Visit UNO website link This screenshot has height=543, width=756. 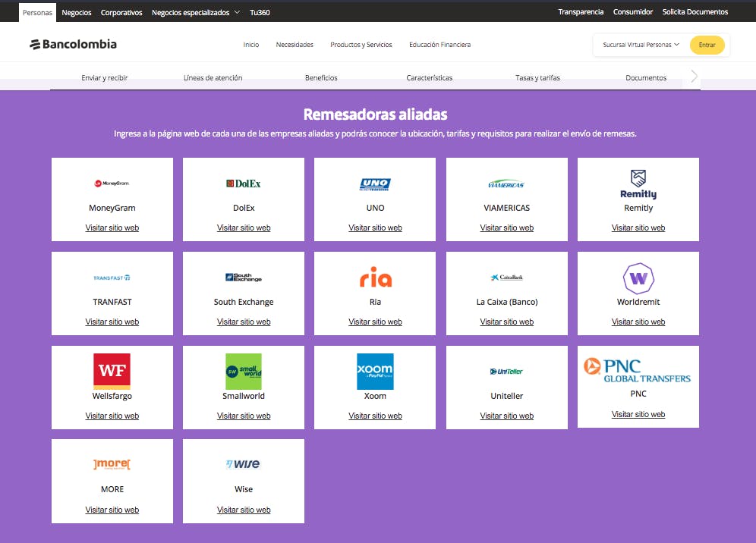[x=375, y=228]
